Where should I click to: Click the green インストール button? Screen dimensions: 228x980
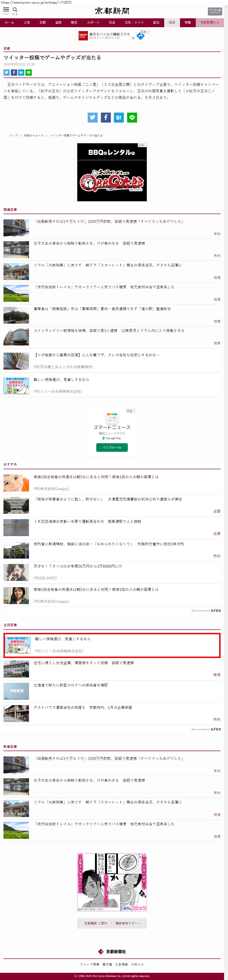coord(112,447)
